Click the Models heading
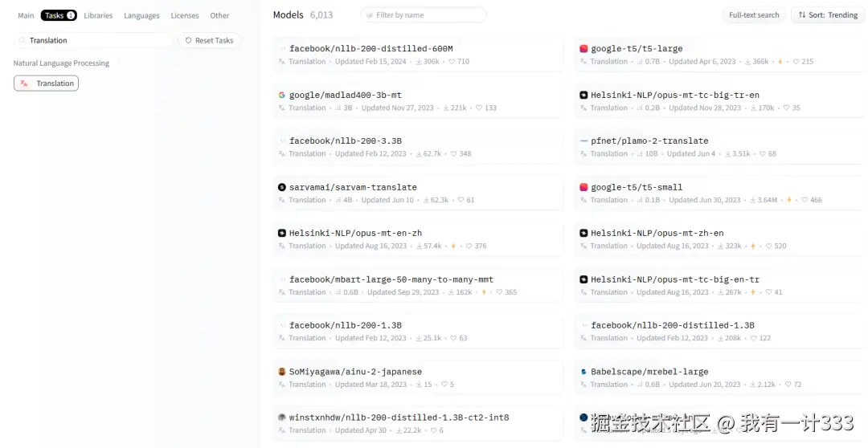Image resolution: width=868 pixels, height=448 pixels. point(289,15)
